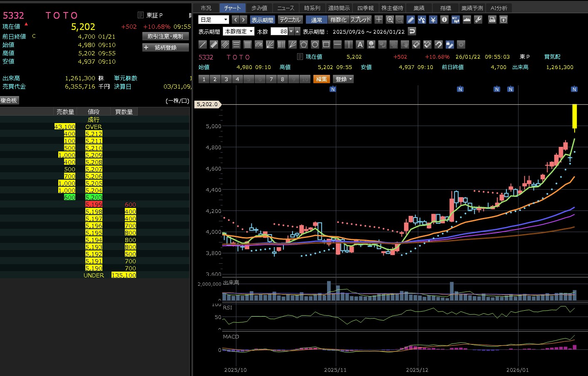Image resolution: width=588 pixels, height=376 pixels.
Task: Switch to the 歩み値 tab
Action: 259,8
